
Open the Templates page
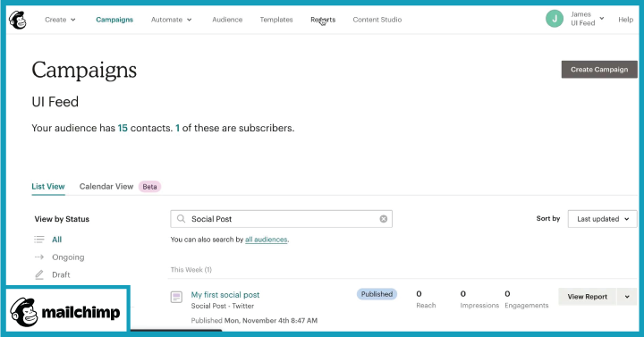coord(276,20)
